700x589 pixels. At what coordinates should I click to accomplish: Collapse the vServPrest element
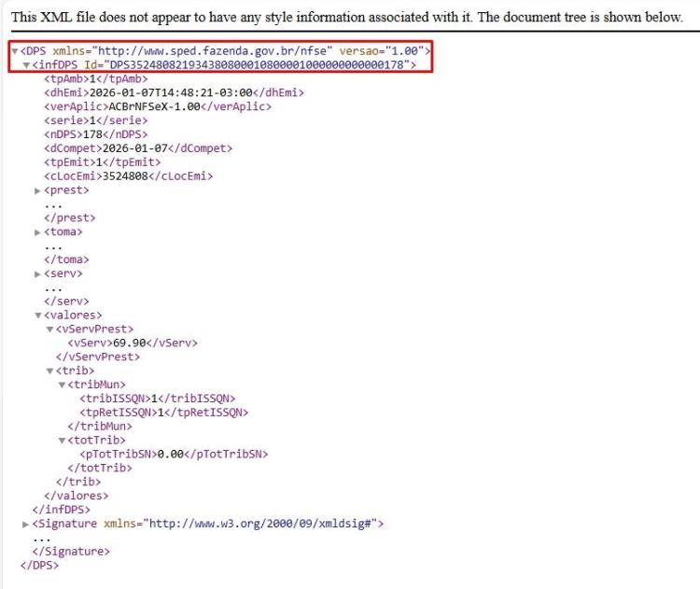click(x=50, y=330)
